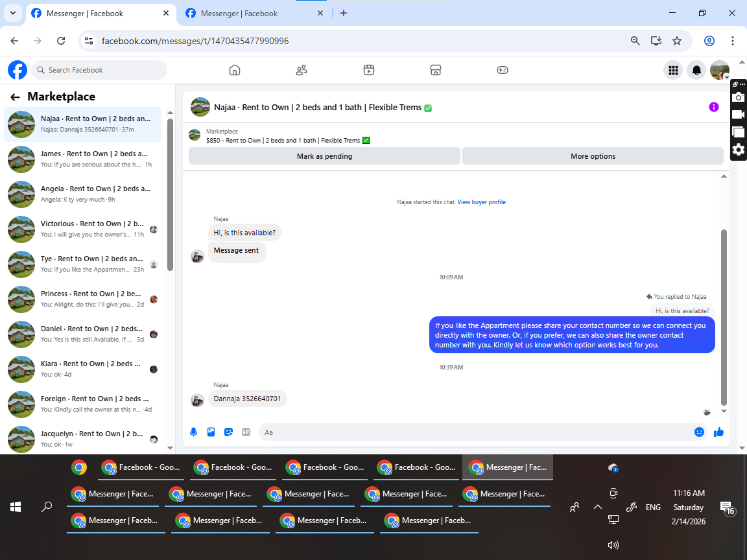The width and height of the screenshot is (747, 560).
Task: Switch to first Facebook - Goo... taskbar window
Action: click(x=141, y=467)
